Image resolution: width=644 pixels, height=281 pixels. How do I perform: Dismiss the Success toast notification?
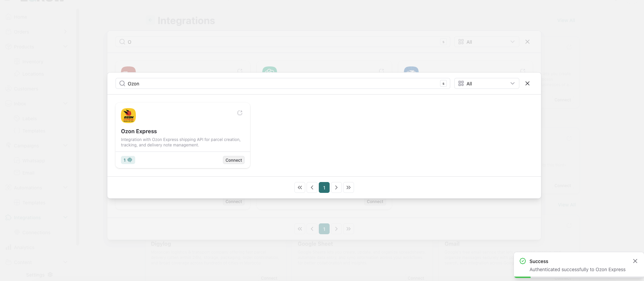pos(635,261)
